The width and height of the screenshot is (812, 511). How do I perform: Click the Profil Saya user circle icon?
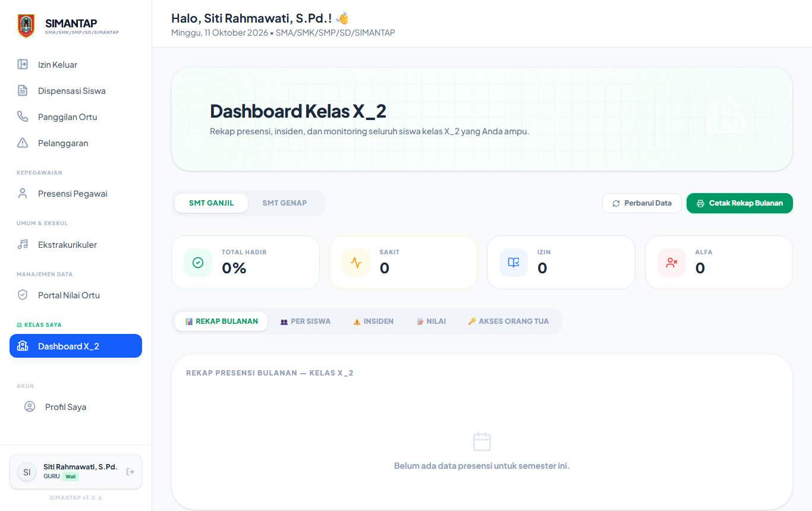coord(30,406)
